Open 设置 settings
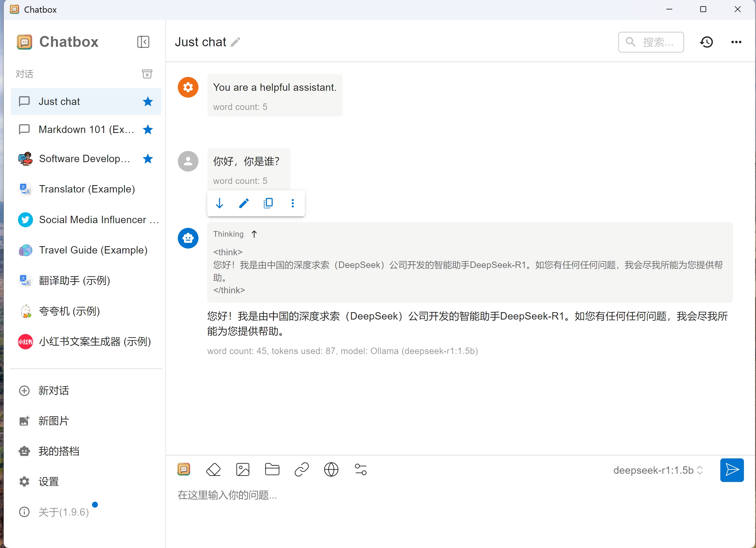 (x=86, y=481)
